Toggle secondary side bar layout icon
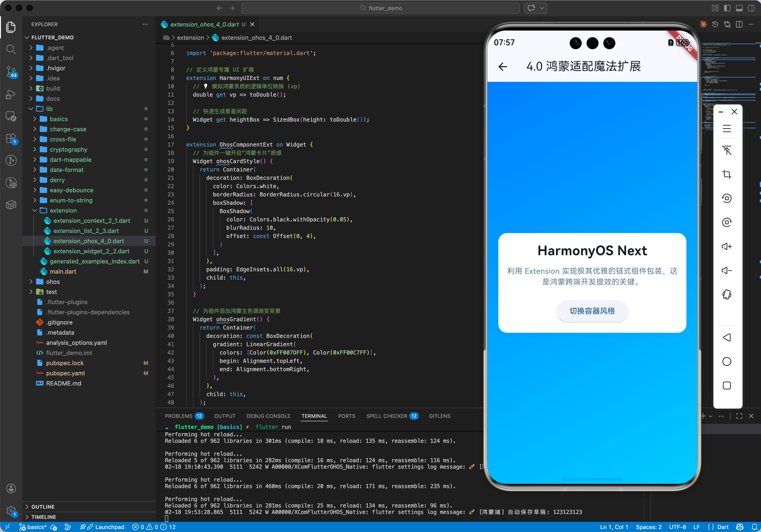The image size is (761, 532). point(751,8)
